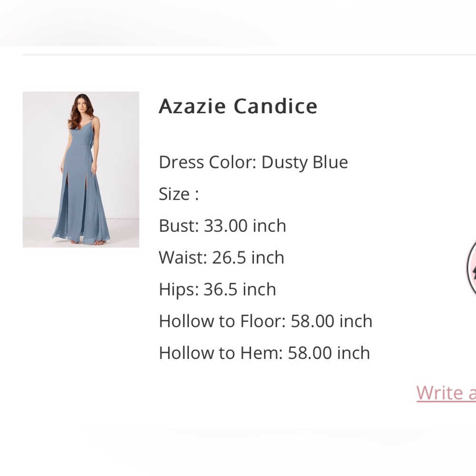Screen dimensions: 476x476
Task: Click the Hollow to Floor measurement text
Action: 265,321
